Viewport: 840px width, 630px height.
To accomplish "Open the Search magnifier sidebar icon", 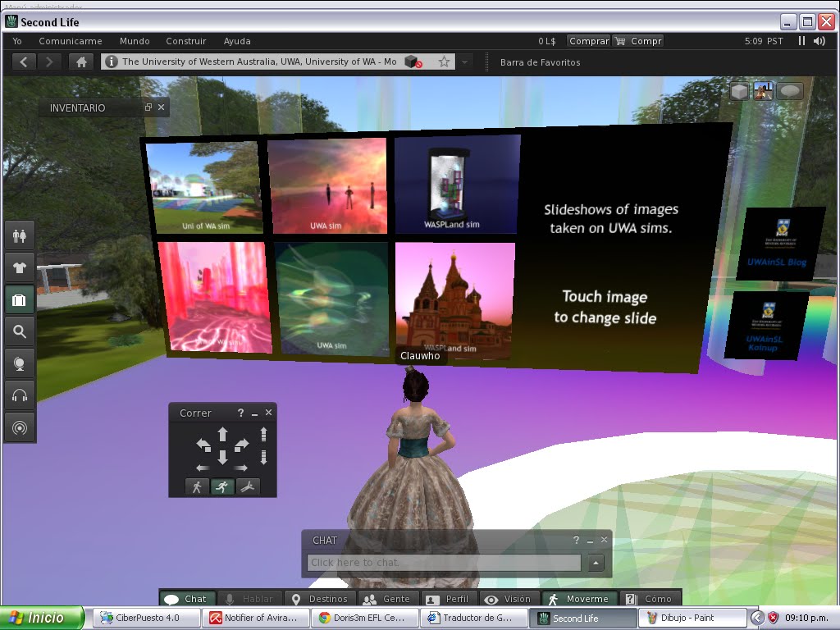I will pyautogui.click(x=20, y=331).
